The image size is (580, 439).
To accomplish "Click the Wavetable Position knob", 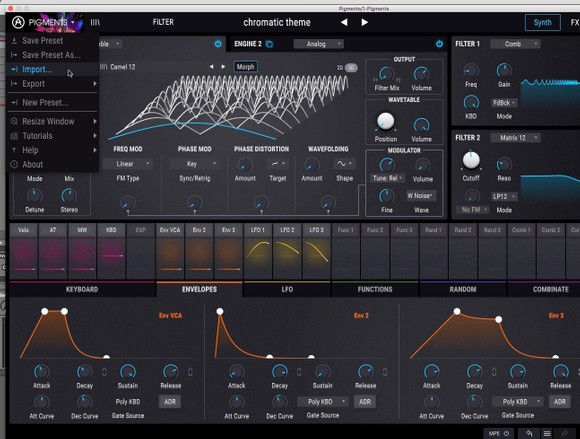I will point(385,122).
